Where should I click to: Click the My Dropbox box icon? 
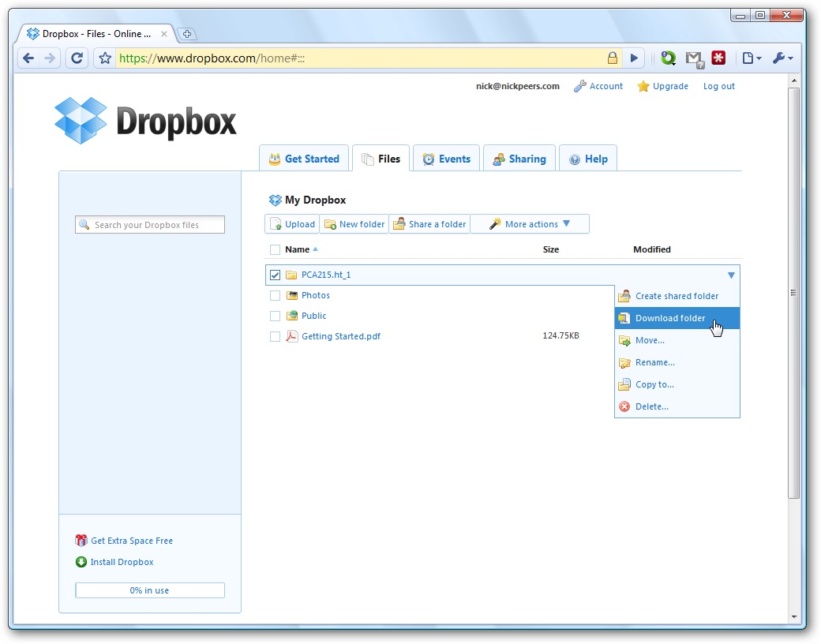tap(275, 200)
